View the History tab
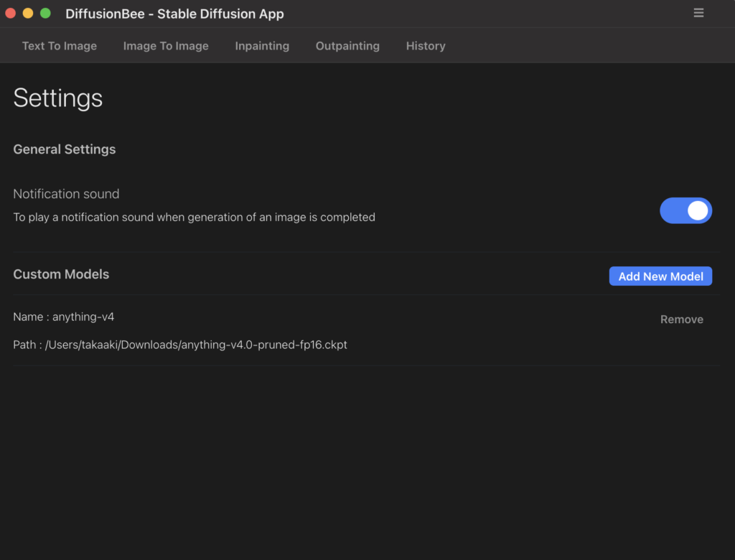Image resolution: width=735 pixels, height=560 pixels. click(x=426, y=46)
